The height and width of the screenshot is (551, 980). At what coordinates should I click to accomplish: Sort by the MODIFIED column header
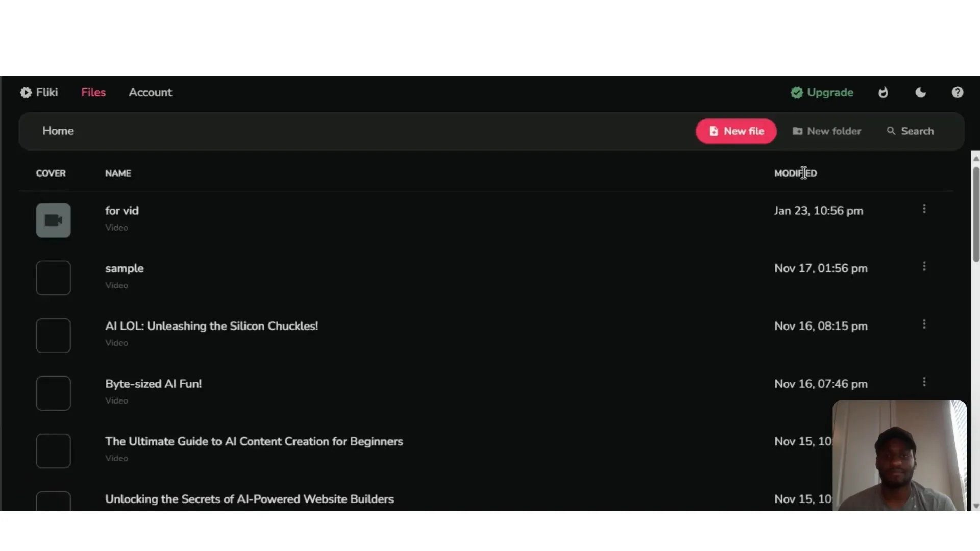coord(795,173)
